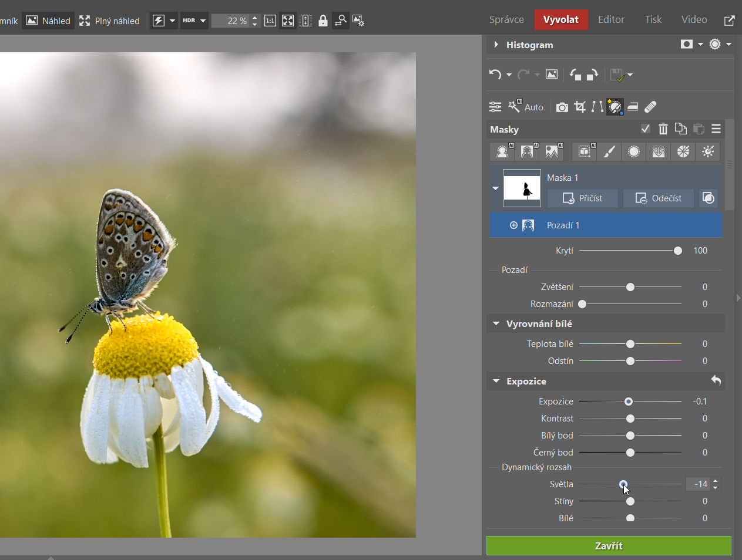Expand the Histogram panel
Viewport: 742px width, 560px height.
click(x=496, y=45)
